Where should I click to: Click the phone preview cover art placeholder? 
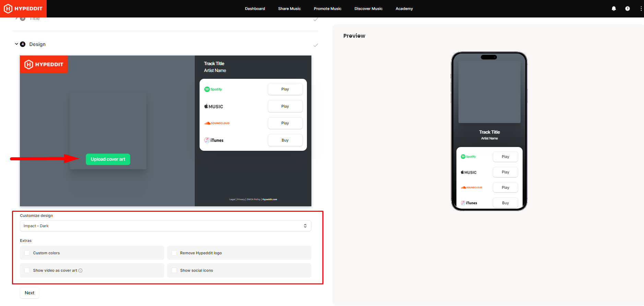click(x=489, y=92)
